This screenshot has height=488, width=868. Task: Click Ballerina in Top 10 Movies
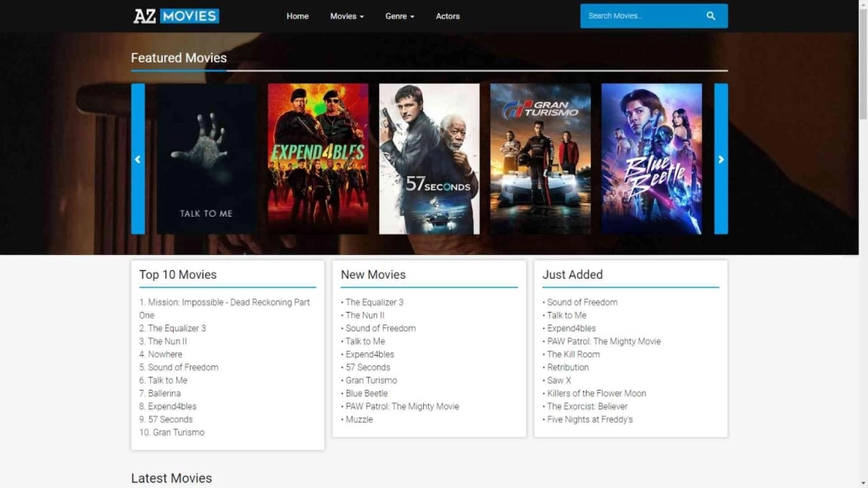point(164,393)
